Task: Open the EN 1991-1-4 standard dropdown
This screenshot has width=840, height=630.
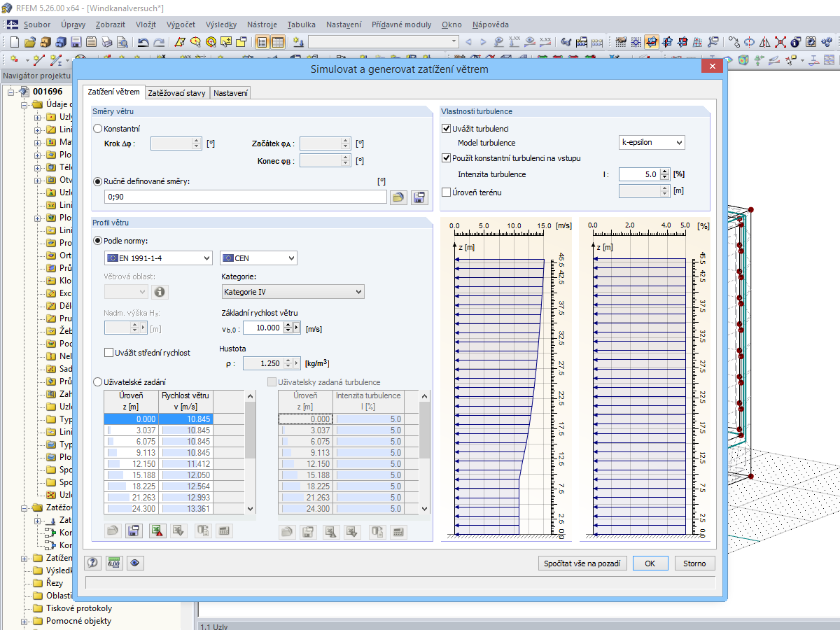Action: [157, 258]
